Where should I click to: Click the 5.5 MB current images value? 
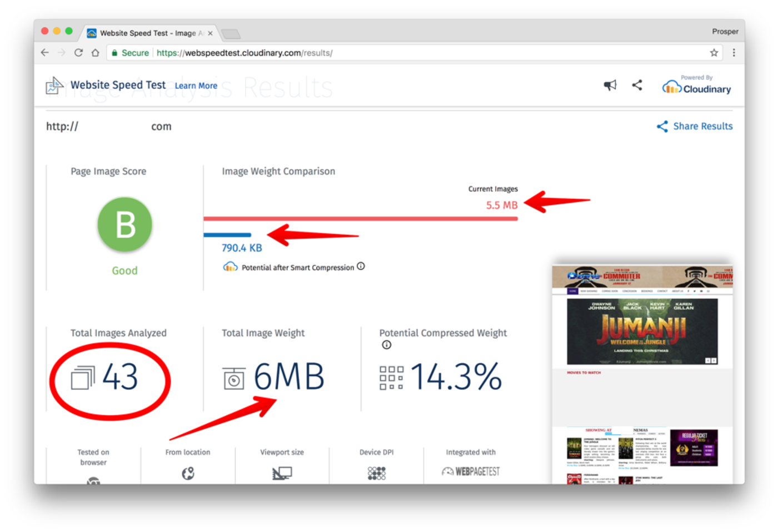point(502,205)
